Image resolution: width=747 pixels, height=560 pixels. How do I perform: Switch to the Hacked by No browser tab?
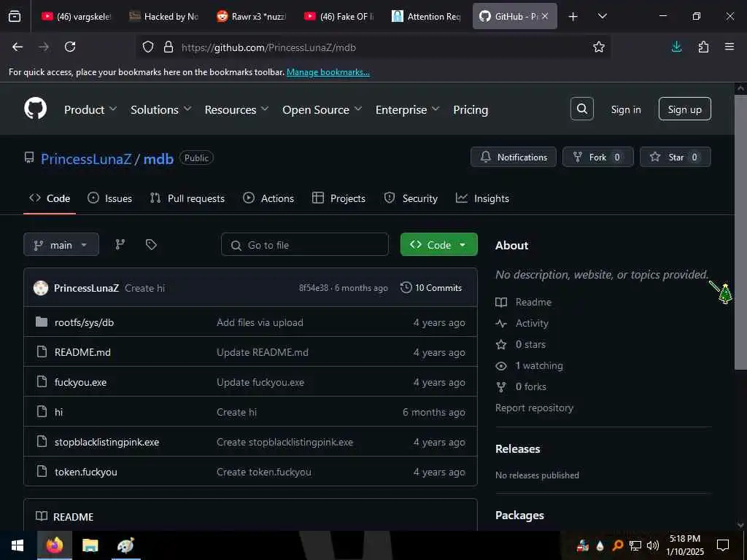point(164,16)
